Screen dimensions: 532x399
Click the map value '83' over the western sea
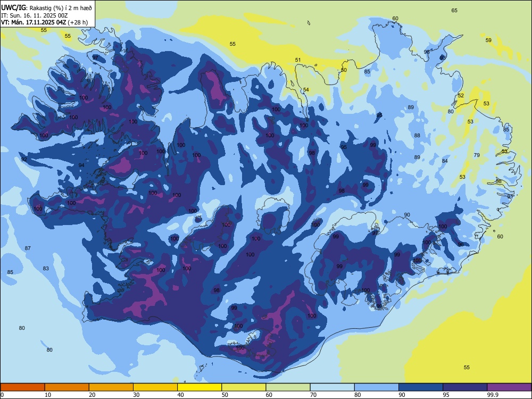tap(46, 268)
